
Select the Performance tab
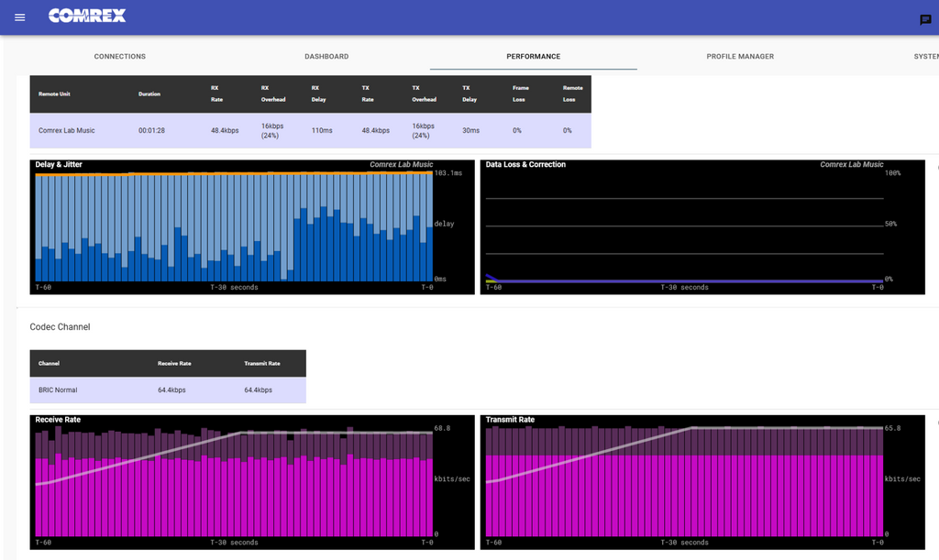(x=533, y=57)
